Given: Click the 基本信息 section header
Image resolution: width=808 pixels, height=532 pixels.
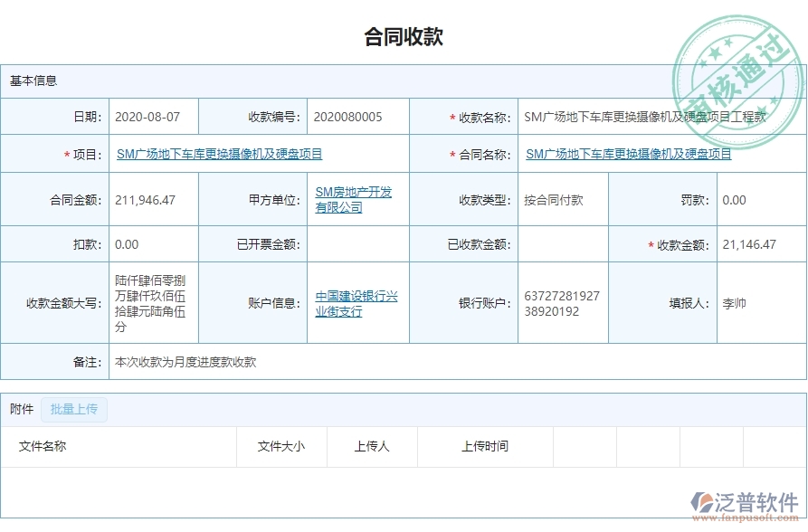Looking at the screenshot, I should [34, 82].
